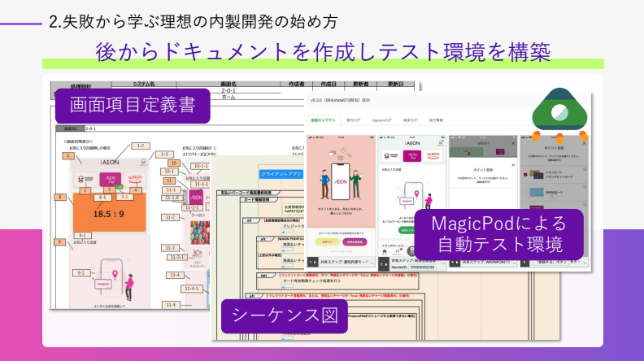Click the ホーム cell under 画面名
Image resolution: width=644 pixels, height=361 pixels.
coord(228,97)
